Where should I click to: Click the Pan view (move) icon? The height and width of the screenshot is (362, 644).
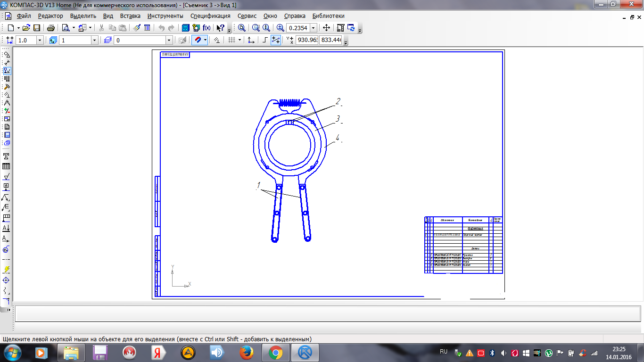(326, 28)
